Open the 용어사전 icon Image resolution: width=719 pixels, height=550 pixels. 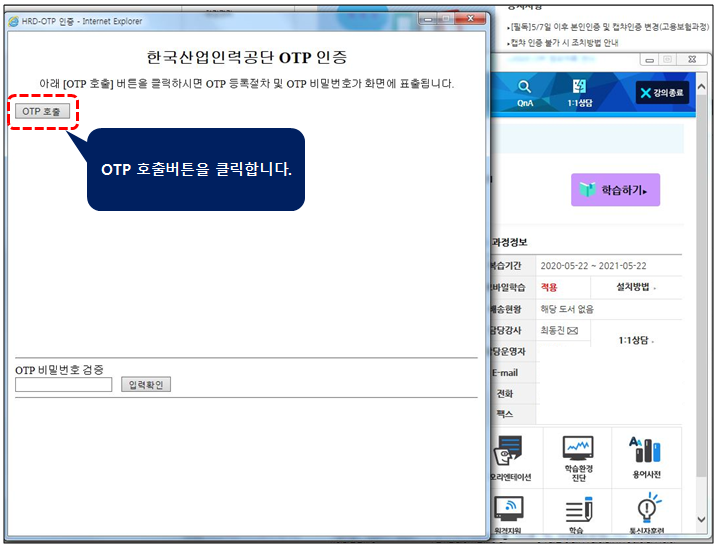pyautogui.click(x=645, y=457)
